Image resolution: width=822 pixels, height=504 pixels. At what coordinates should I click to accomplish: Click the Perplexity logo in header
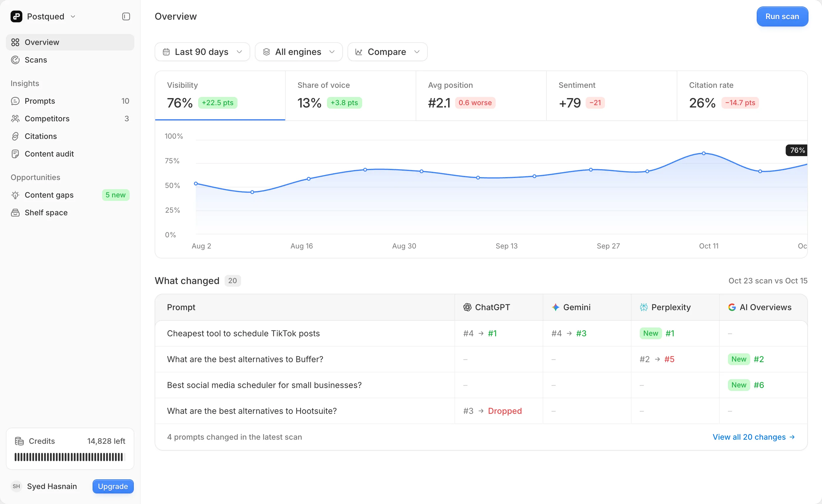click(644, 307)
